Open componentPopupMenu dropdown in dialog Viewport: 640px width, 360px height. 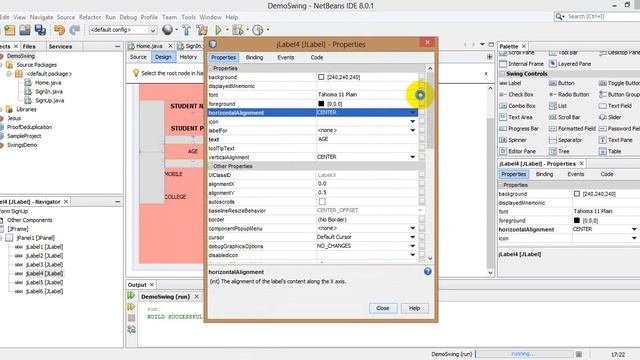tap(412, 228)
